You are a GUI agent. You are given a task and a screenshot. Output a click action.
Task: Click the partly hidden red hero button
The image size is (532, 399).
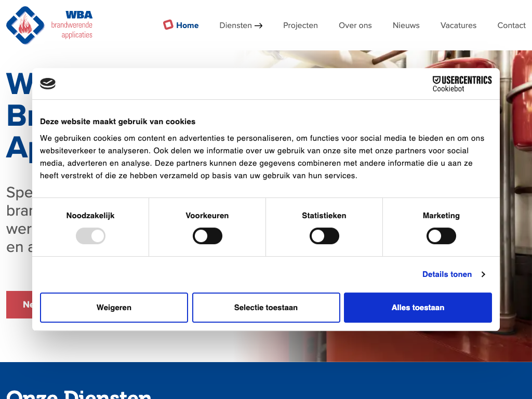pyautogui.click(x=19, y=304)
